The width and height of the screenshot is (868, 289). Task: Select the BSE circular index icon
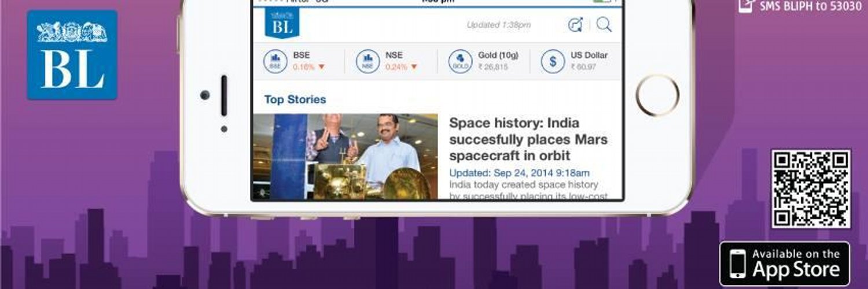pos(275,61)
